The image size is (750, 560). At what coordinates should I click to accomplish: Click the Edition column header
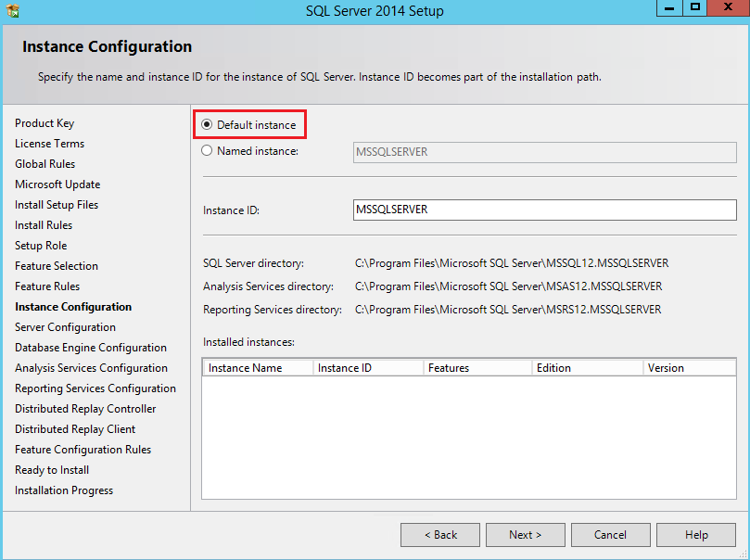[x=588, y=368]
